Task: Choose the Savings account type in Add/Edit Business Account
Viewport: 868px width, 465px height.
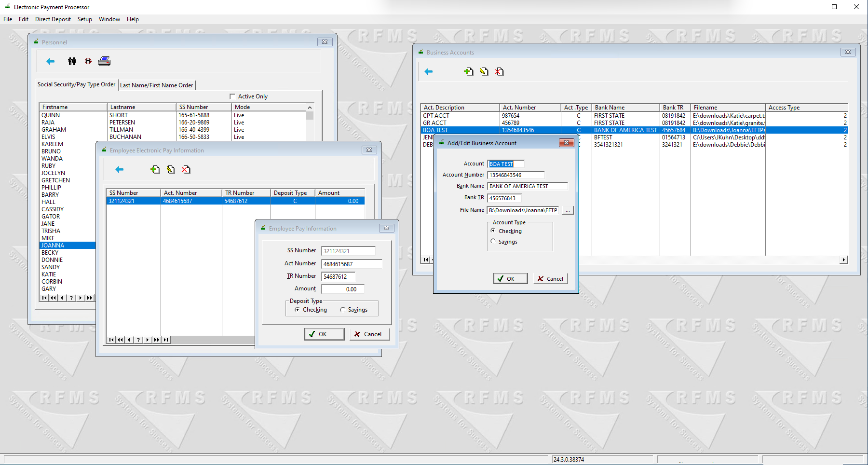Action: 493,242
